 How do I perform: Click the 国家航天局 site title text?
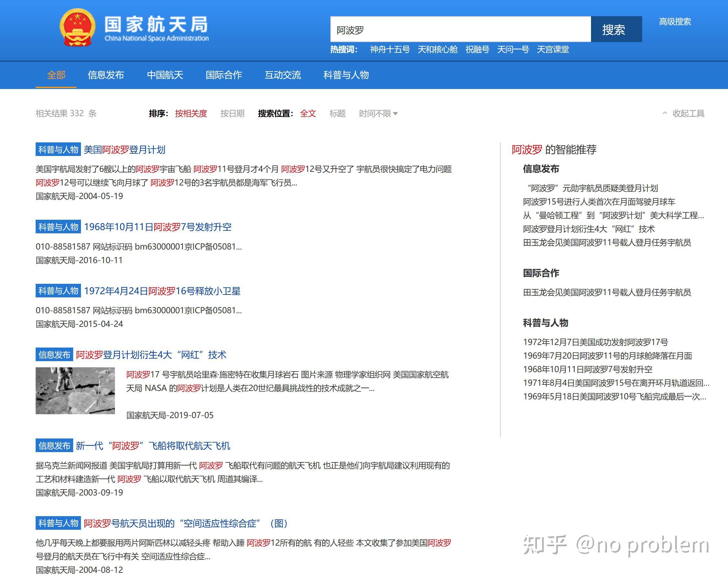[x=156, y=24]
